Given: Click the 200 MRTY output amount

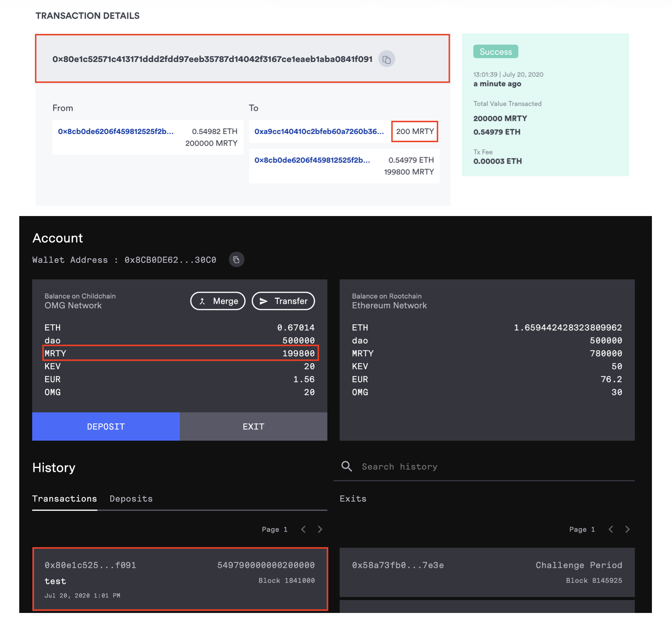Looking at the screenshot, I should [x=415, y=131].
